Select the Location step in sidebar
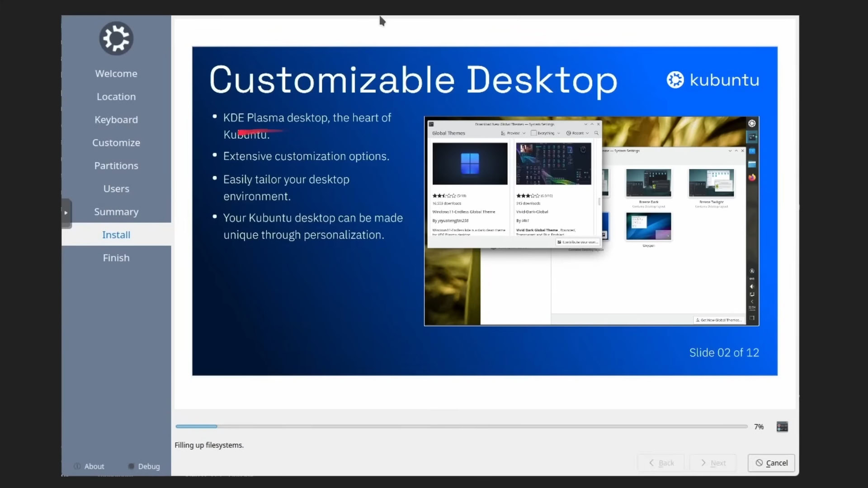868x488 pixels. 116,97
